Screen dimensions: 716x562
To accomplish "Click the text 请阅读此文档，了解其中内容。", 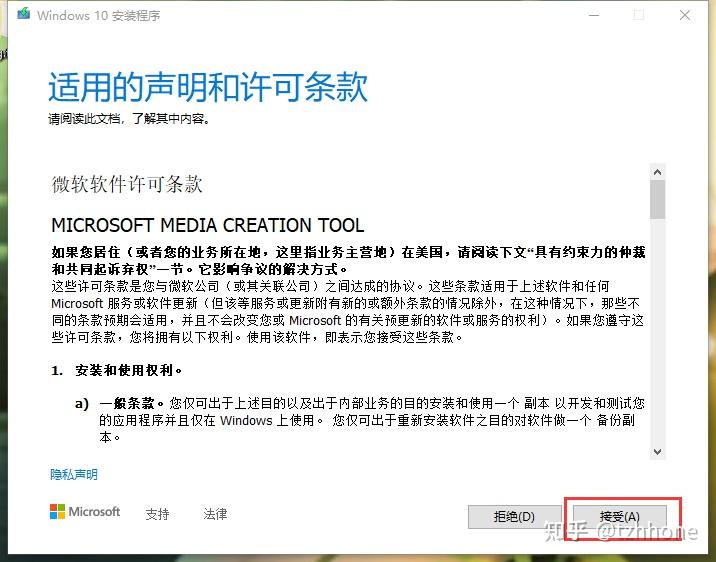I will (x=129, y=119).
